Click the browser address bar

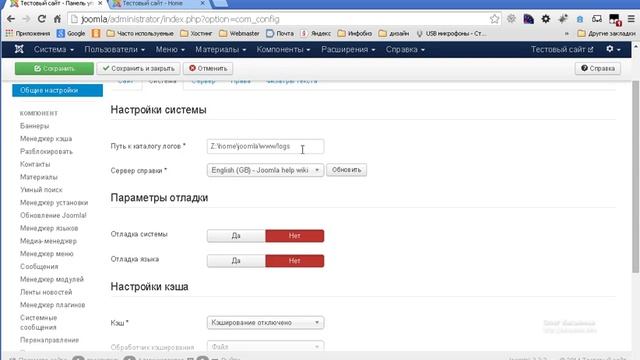282,19
